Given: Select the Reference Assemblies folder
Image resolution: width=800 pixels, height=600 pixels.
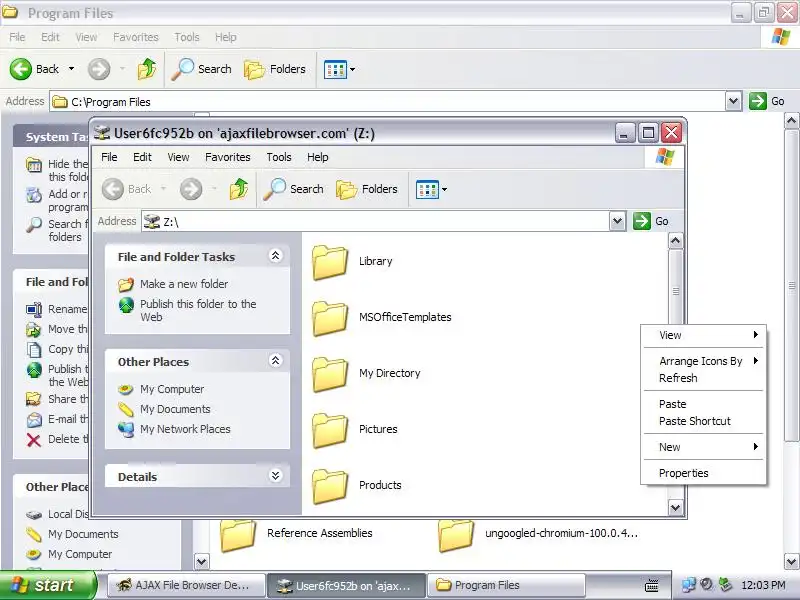Looking at the screenshot, I should point(296,534).
